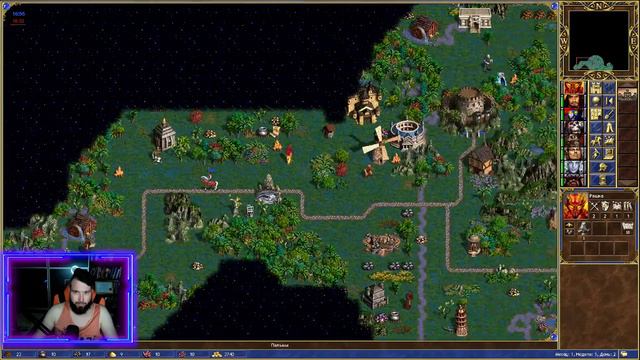Click the cast spell wizard button

point(596,153)
